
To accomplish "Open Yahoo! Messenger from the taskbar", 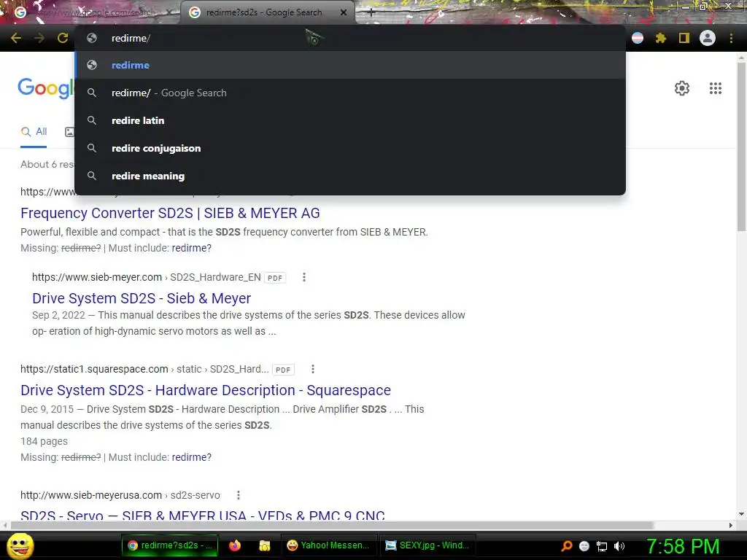I will [329, 545].
